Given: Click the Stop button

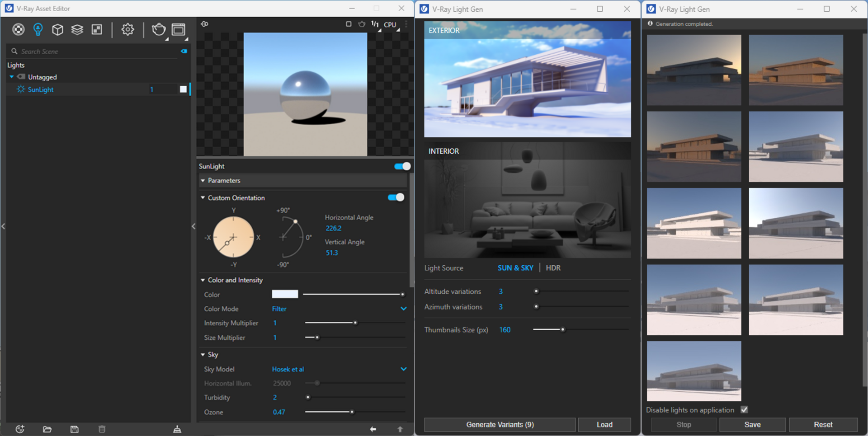Looking at the screenshot, I should click(684, 425).
